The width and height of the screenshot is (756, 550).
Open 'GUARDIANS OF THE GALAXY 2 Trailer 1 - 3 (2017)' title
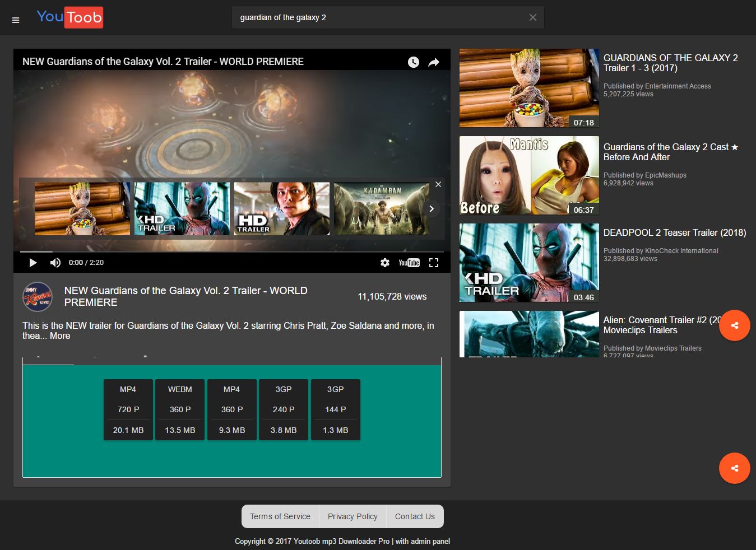[x=671, y=63]
